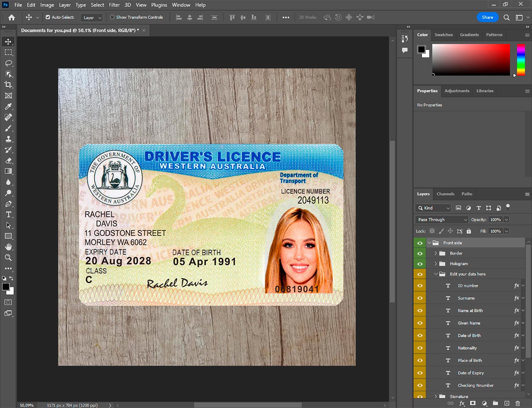Screen dimensions: 532x408
Task: Click the zoom percentage field in status bar
Action: (x=27, y=405)
